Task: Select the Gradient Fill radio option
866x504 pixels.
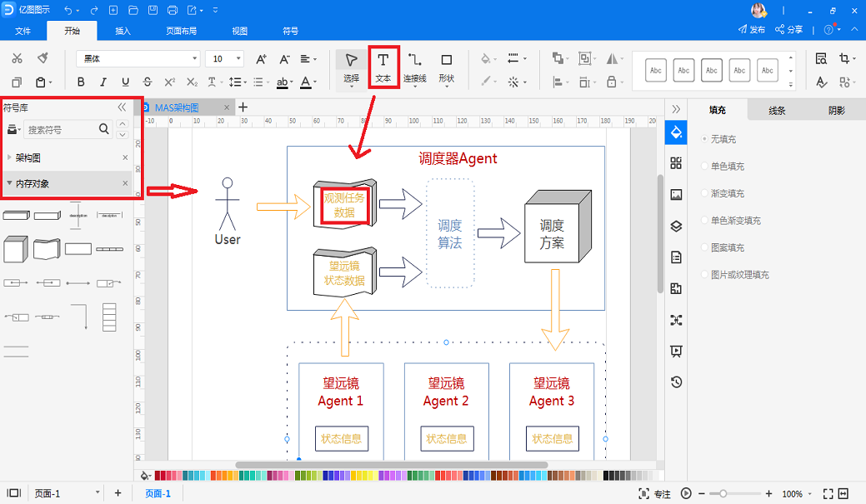Action: [705, 193]
